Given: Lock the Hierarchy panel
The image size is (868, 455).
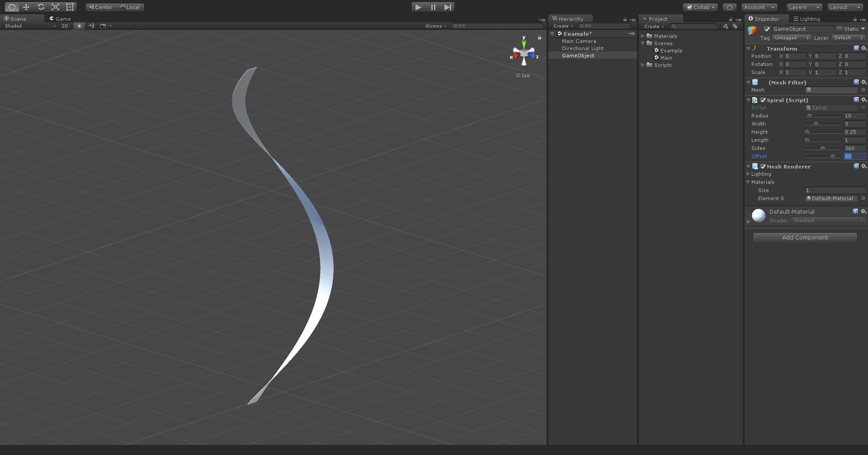Looking at the screenshot, I should tap(625, 19).
